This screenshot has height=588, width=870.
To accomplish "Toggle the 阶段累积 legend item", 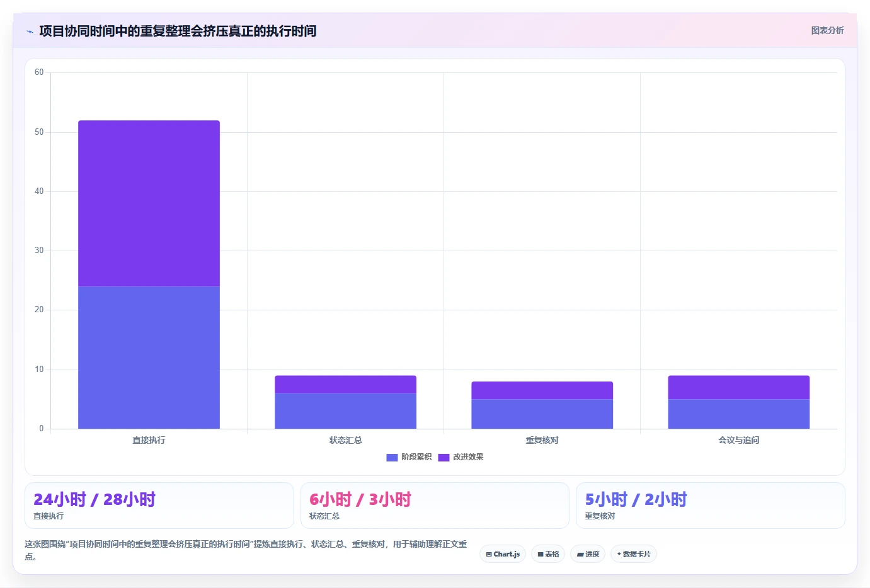I will 409,457.
